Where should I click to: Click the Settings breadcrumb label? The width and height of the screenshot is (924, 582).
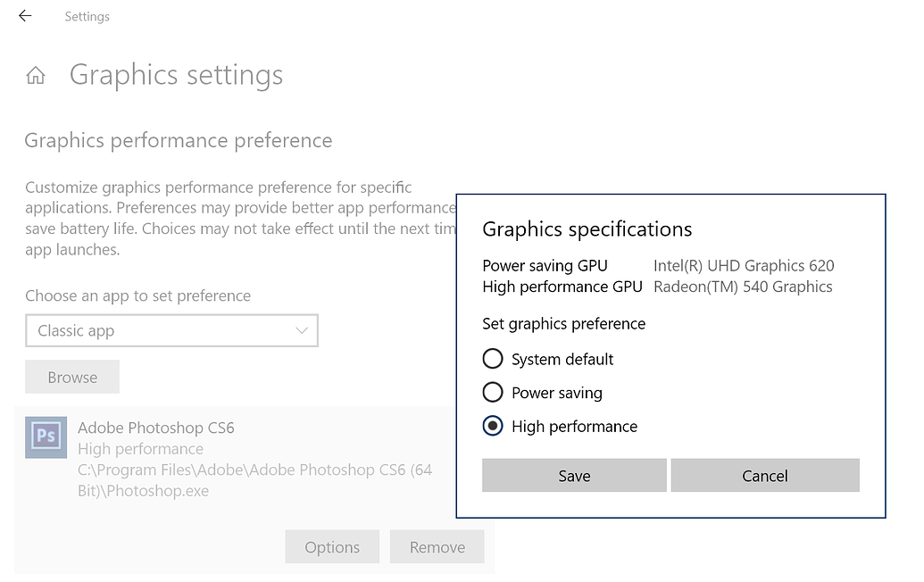(x=87, y=15)
